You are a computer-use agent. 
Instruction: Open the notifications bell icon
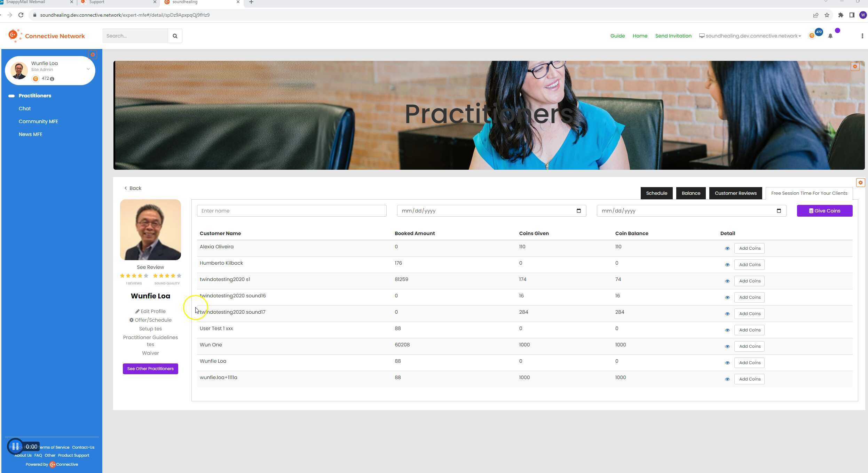tap(830, 36)
